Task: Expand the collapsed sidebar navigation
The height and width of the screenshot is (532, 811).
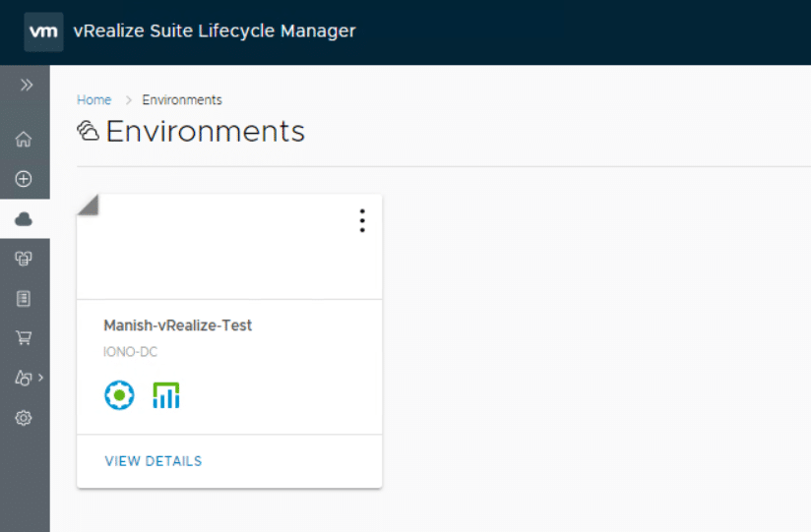Action: tap(27, 86)
